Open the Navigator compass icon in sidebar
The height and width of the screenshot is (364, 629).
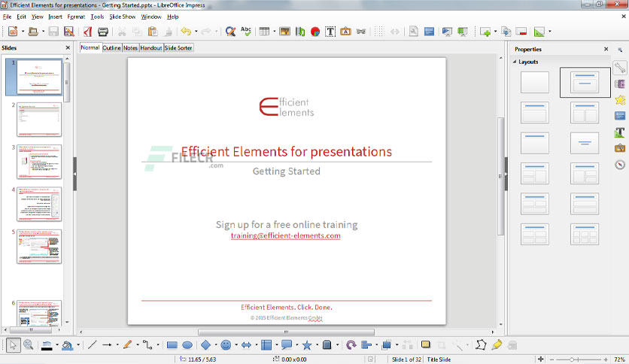620,165
